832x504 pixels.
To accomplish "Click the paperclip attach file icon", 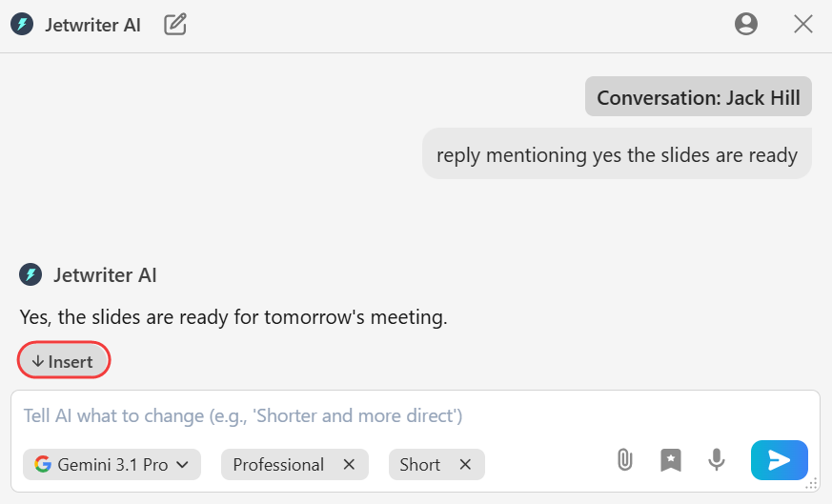I will [x=624, y=460].
